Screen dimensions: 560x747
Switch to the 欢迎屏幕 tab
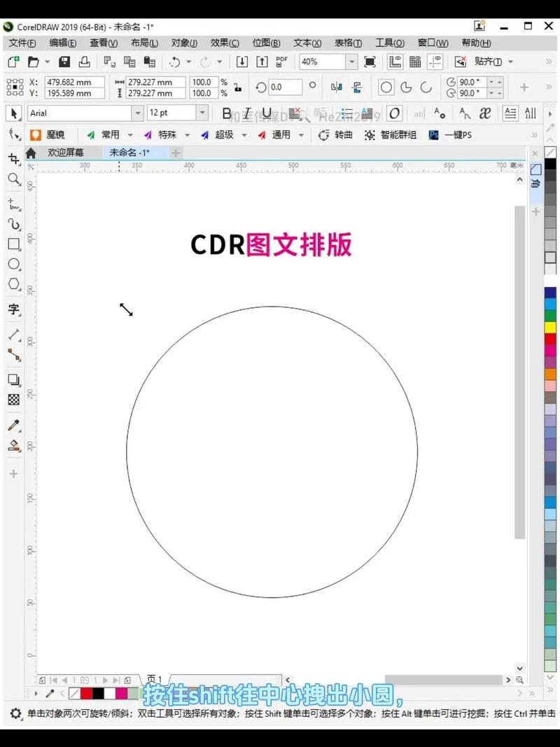pyautogui.click(x=66, y=152)
